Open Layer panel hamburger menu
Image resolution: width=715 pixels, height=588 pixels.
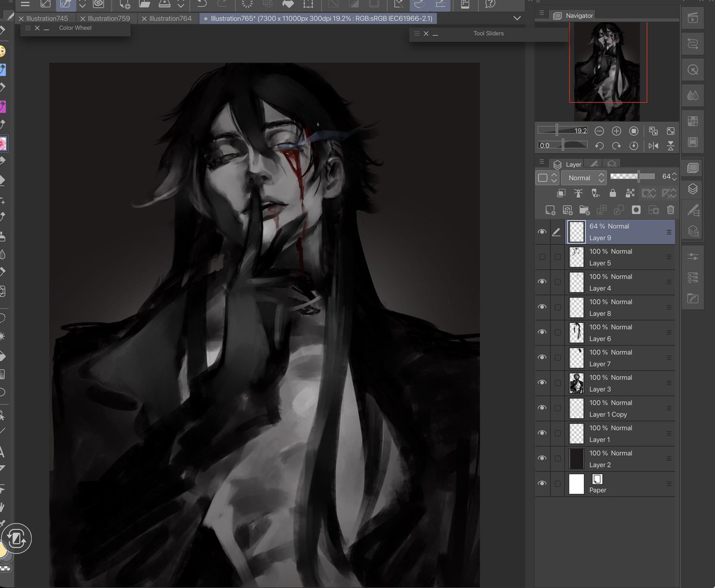coord(542,162)
